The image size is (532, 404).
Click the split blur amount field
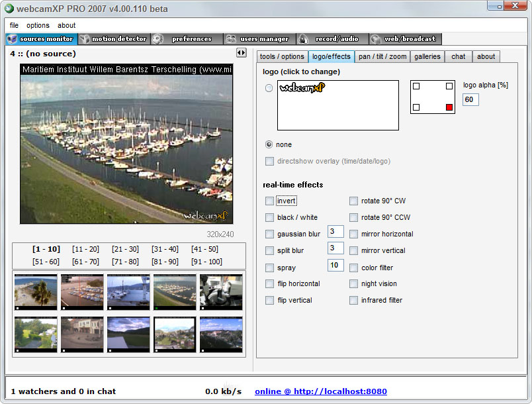click(x=335, y=248)
